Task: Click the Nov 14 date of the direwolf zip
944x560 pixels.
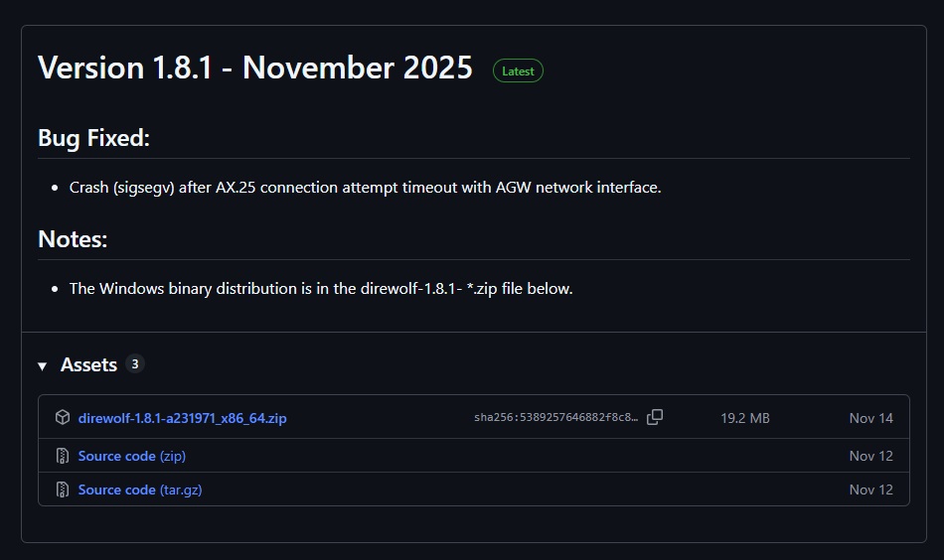Action: click(870, 418)
